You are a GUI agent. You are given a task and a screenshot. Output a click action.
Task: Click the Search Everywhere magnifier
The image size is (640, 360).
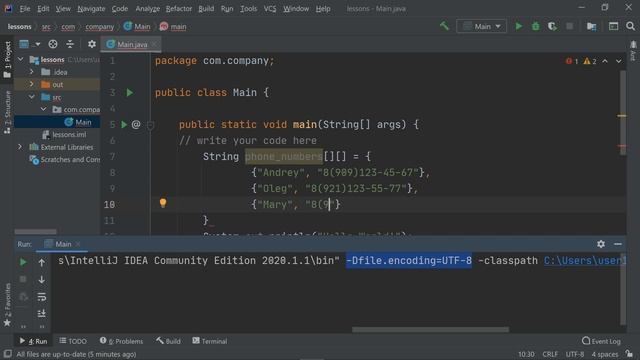point(630,26)
